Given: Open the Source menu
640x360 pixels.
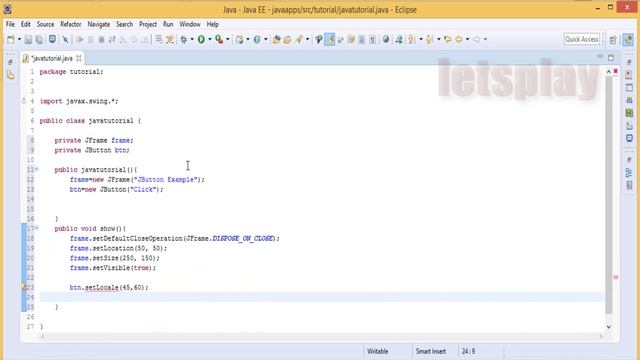Looking at the screenshot, I should [45, 24].
